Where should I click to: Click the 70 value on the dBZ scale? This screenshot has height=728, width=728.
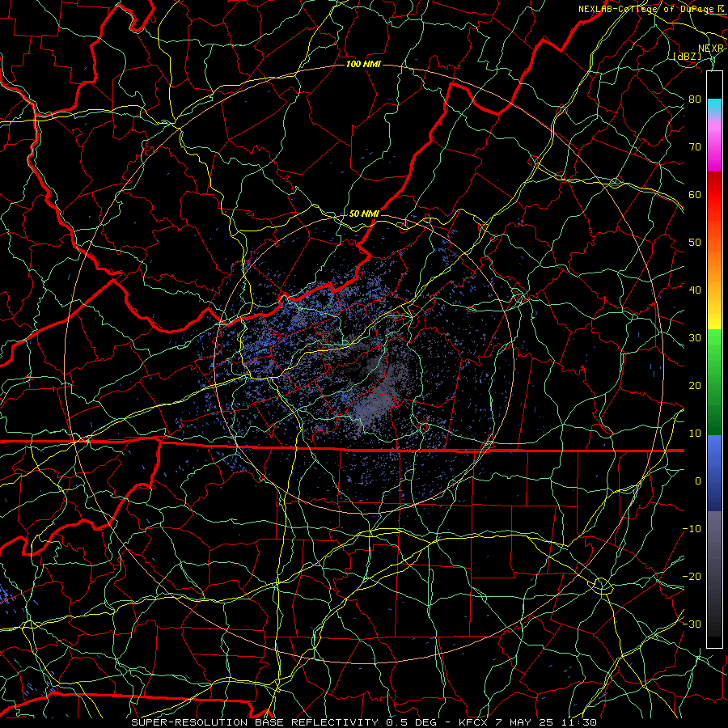pos(695,147)
